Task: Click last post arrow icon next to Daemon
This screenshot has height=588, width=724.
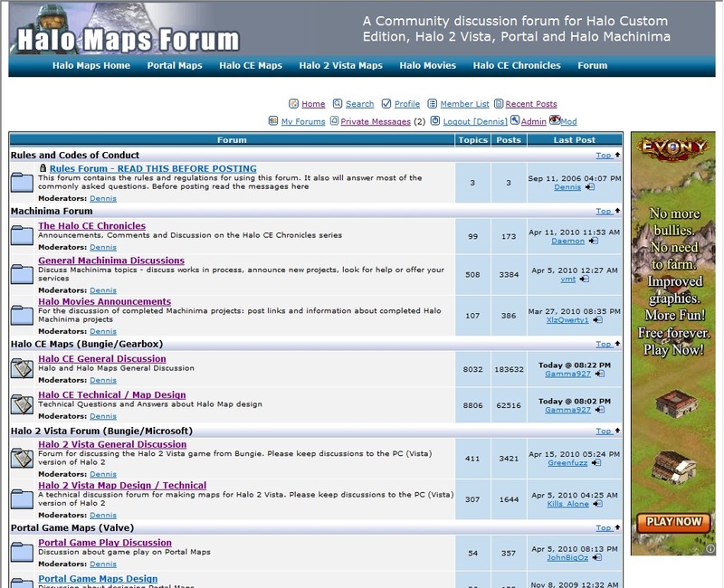Action: pos(594,242)
